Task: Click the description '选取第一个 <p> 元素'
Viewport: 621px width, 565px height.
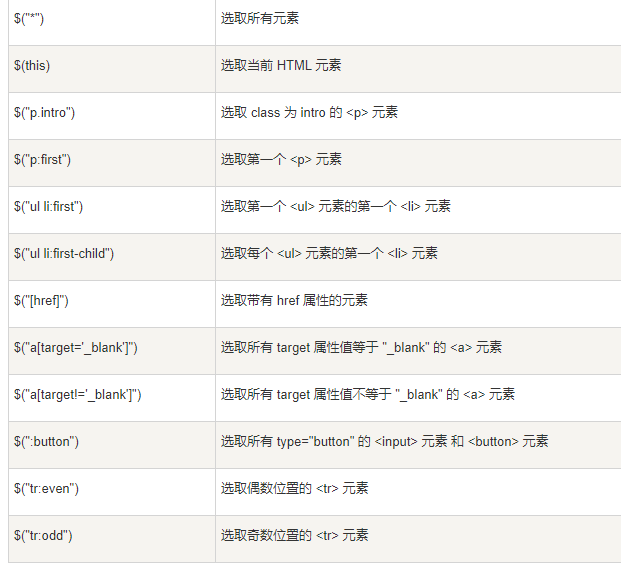Action: tap(281, 159)
